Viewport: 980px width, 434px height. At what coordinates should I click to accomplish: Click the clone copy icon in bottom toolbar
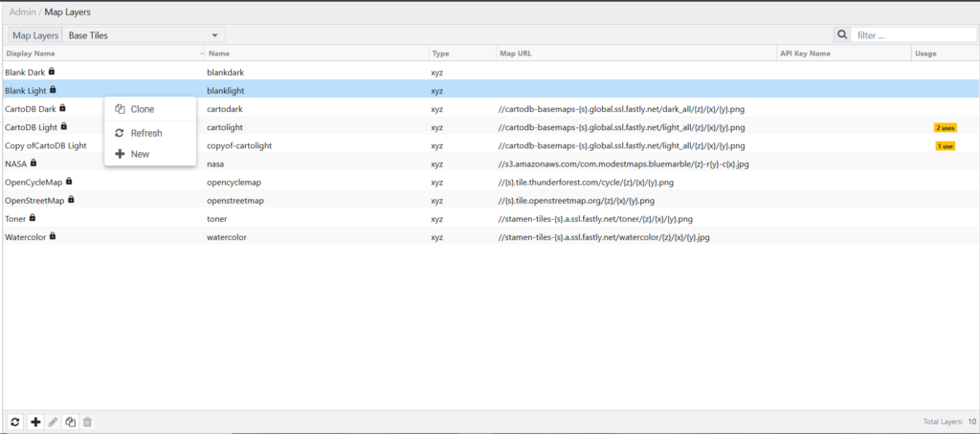[x=71, y=423]
